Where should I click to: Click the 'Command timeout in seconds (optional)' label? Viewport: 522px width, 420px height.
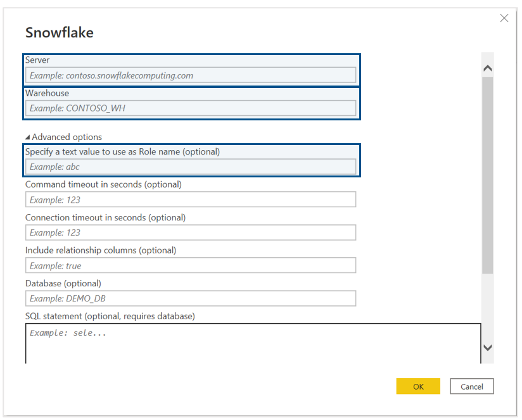(103, 184)
